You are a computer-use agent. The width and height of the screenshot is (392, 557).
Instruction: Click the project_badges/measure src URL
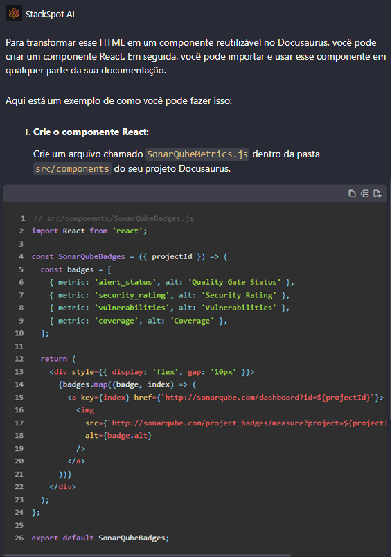(247, 423)
